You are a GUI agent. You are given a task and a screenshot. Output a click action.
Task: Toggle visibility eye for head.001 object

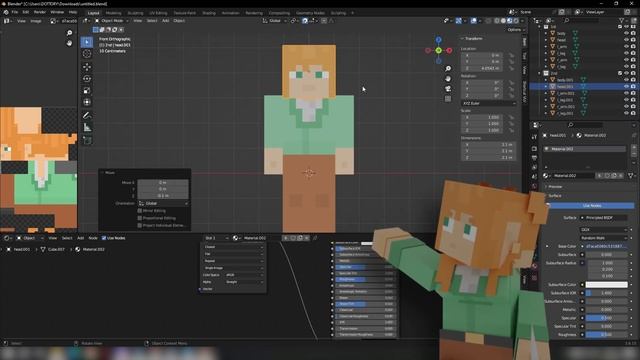coord(626,87)
